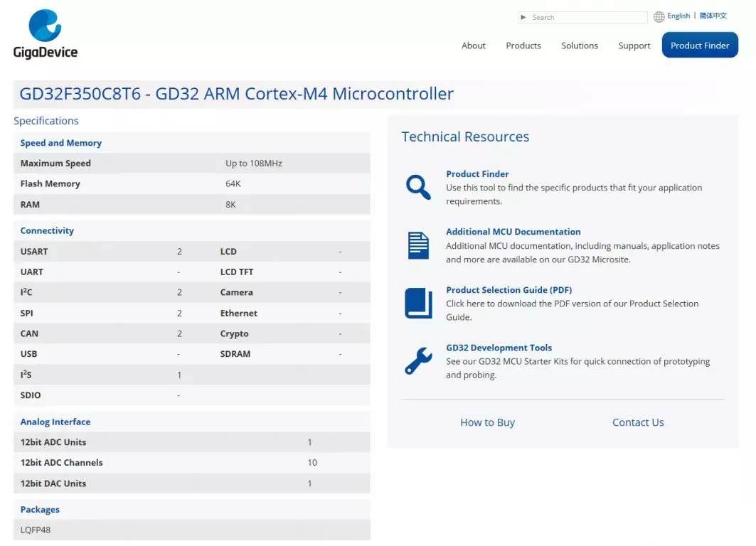Follow the How to Buy link

click(487, 422)
